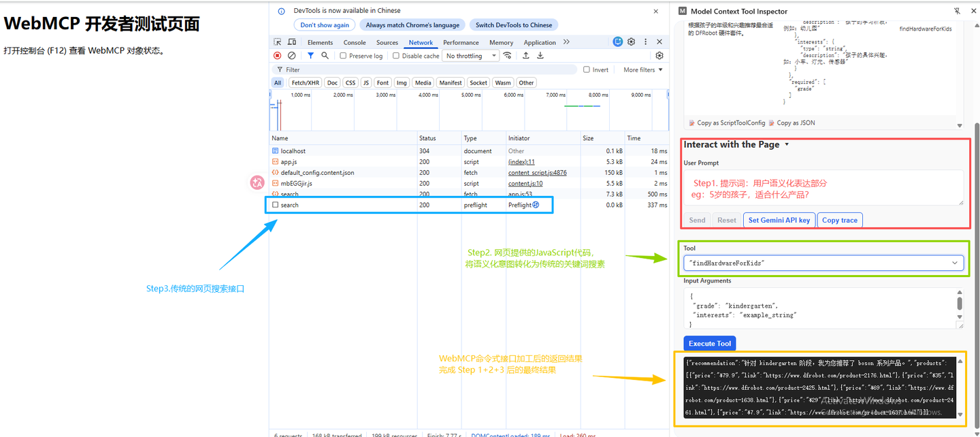This screenshot has height=437, width=980.
Task: Click Copy as JSON link
Action: (x=791, y=123)
